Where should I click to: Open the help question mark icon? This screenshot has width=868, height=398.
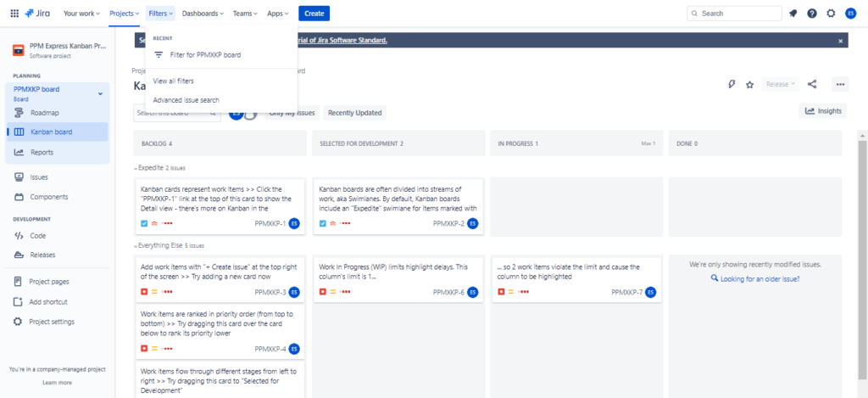pyautogui.click(x=811, y=14)
